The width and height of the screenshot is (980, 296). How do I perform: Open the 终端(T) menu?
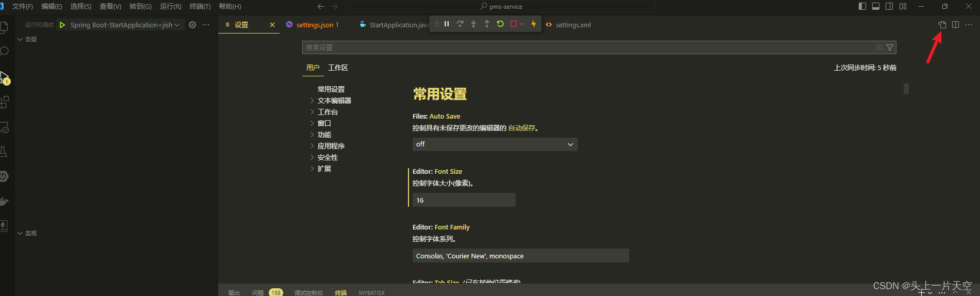click(200, 6)
